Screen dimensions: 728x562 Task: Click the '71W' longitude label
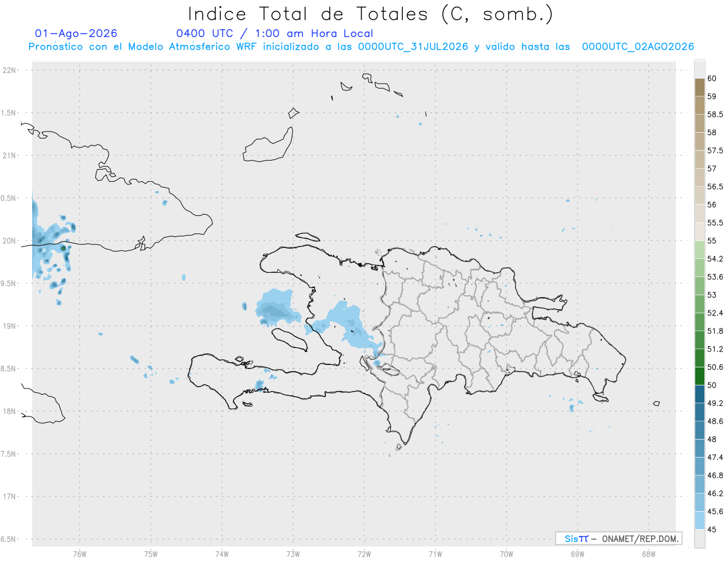click(435, 553)
